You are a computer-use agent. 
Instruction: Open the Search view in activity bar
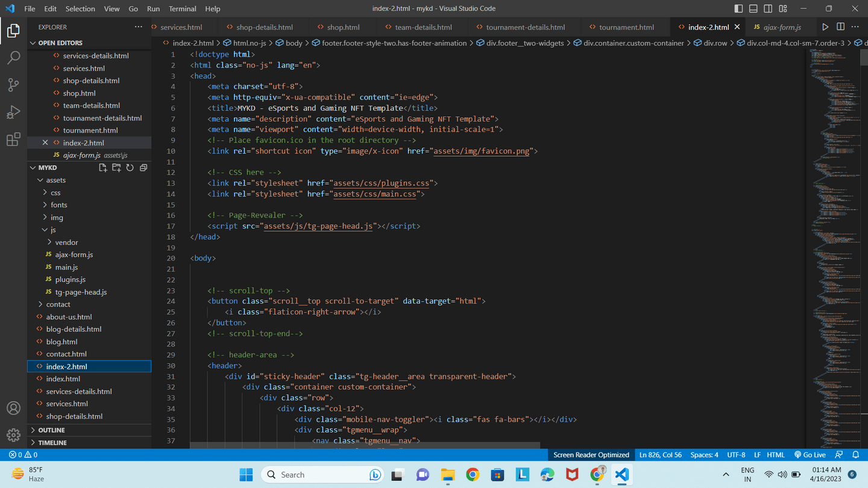pos(13,57)
